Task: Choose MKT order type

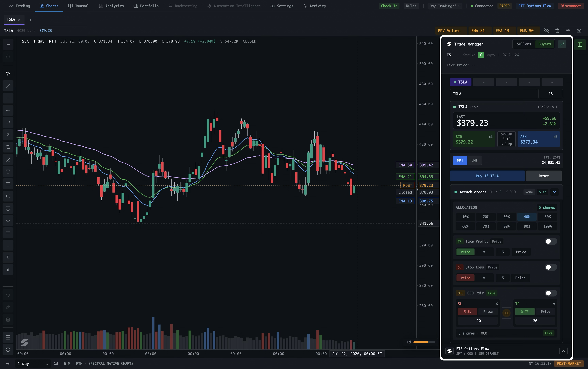Action: pos(460,160)
